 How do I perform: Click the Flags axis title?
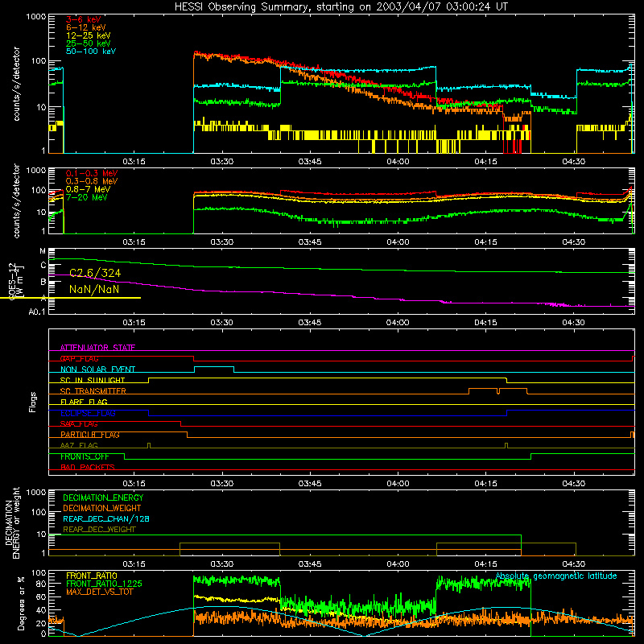[32, 402]
